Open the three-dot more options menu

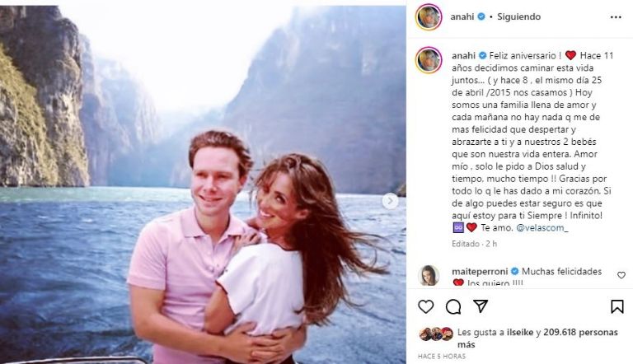pyautogui.click(x=616, y=17)
